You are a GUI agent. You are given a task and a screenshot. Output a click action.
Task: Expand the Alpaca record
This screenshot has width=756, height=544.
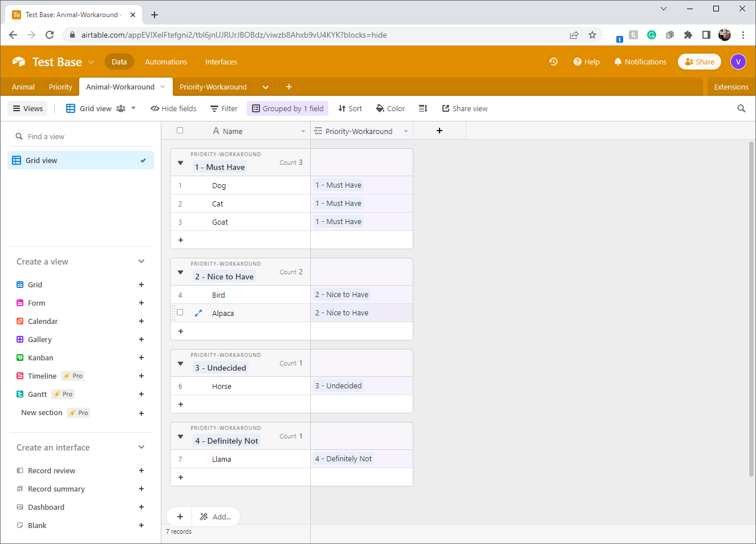click(x=198, y=313)
